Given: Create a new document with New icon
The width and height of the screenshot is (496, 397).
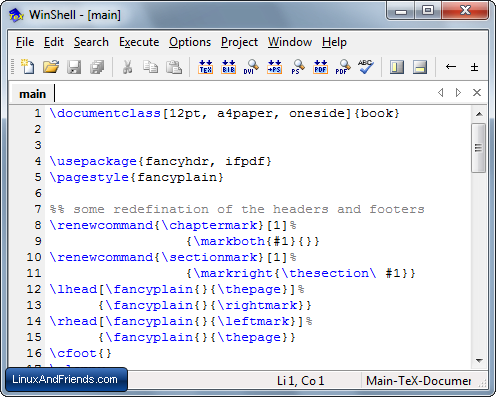Looking at the screenshot, I should (27, 67).
